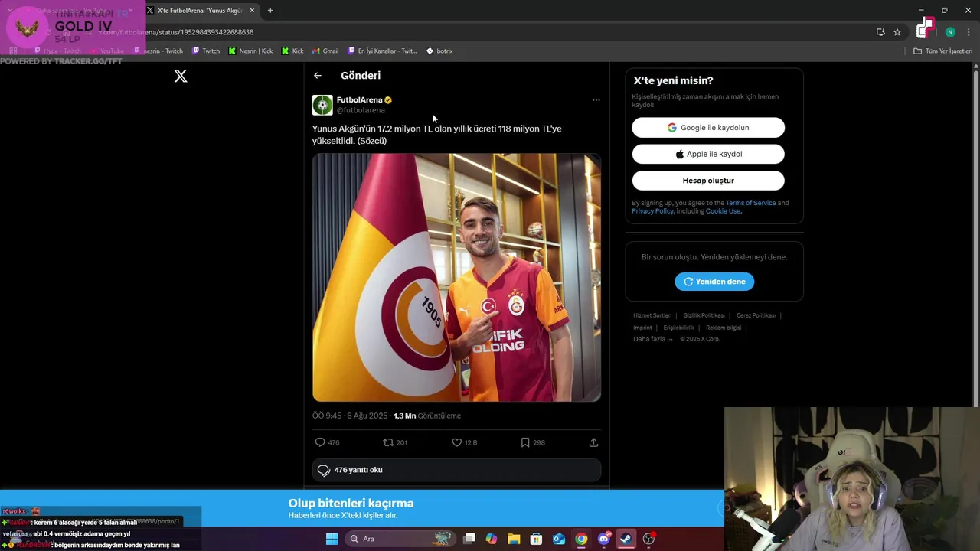The height and width of the screenshot is (551, 980).
Task: Open the X logo home link
Action: pyautogui.click(x=181, y=76)
